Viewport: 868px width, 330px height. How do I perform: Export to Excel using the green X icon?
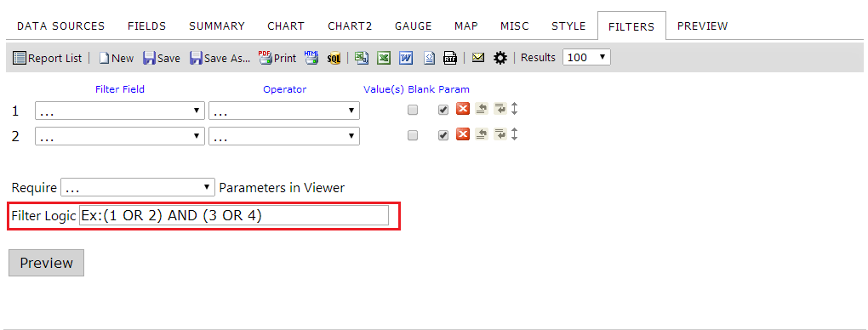click(x=384, y=58)
